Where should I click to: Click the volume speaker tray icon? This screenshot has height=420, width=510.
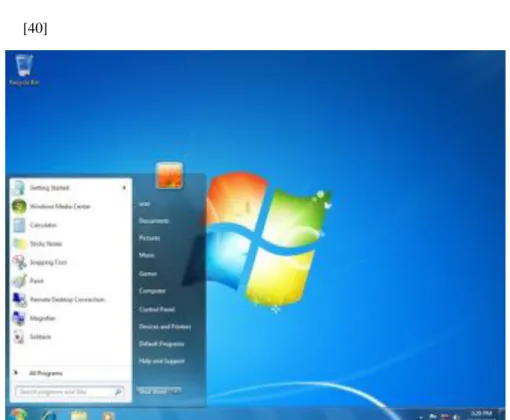point(457,417)
